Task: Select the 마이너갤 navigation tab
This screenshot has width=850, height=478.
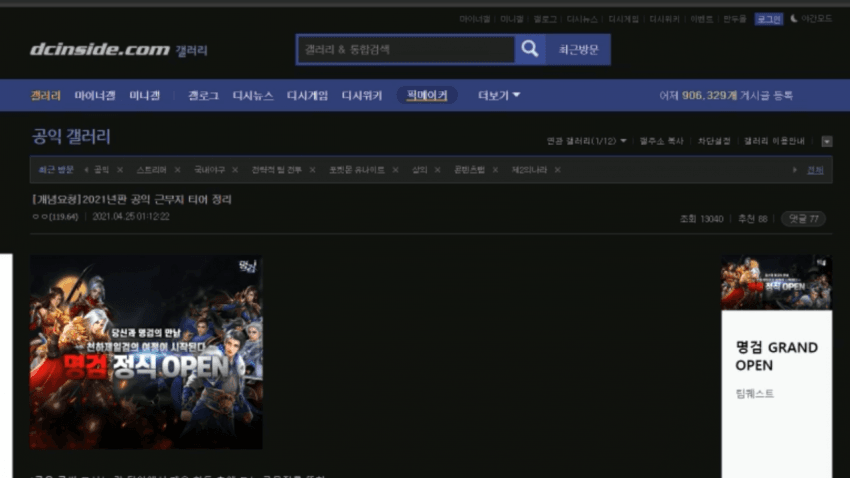Action: 95,95
